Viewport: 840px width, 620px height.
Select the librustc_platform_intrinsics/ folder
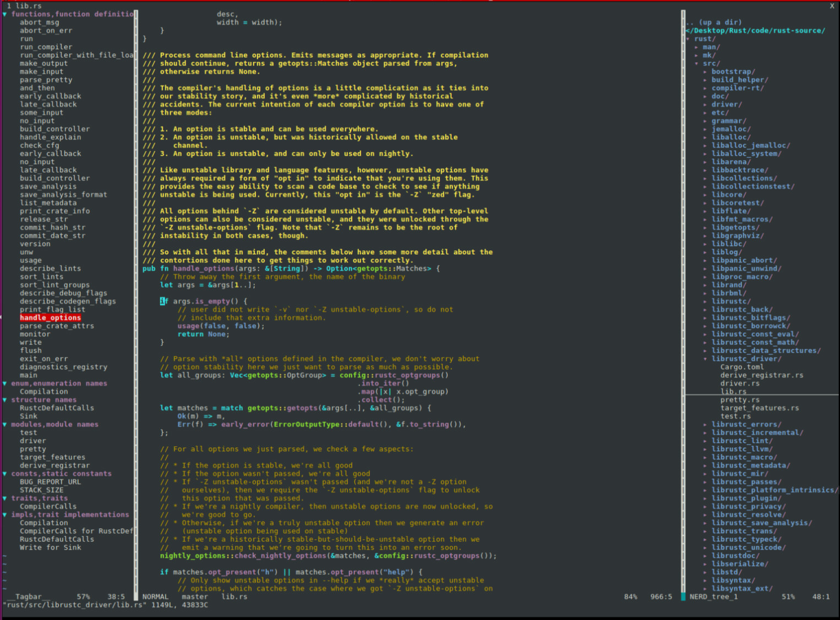[x=775, y=490]
